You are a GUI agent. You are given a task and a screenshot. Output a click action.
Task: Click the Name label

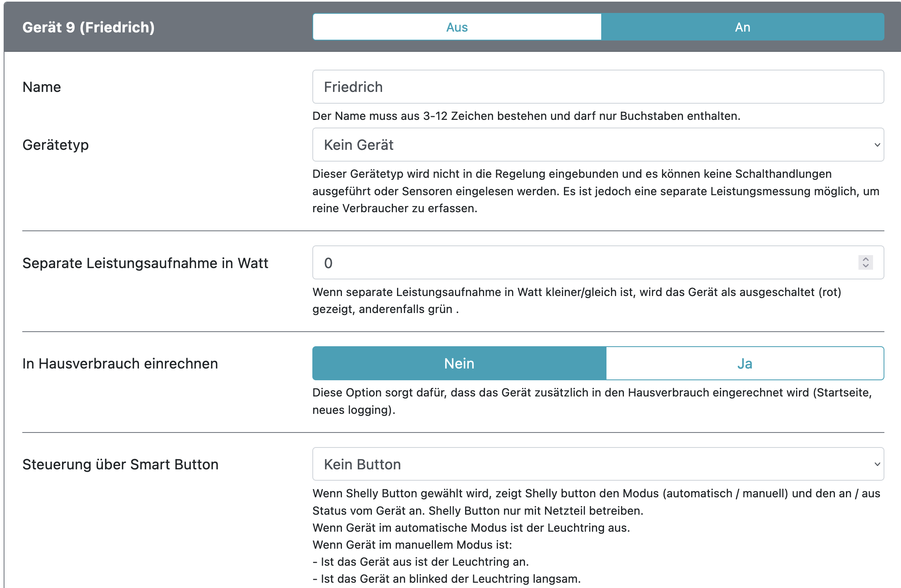pyautogui.click(x=42, y=87)
